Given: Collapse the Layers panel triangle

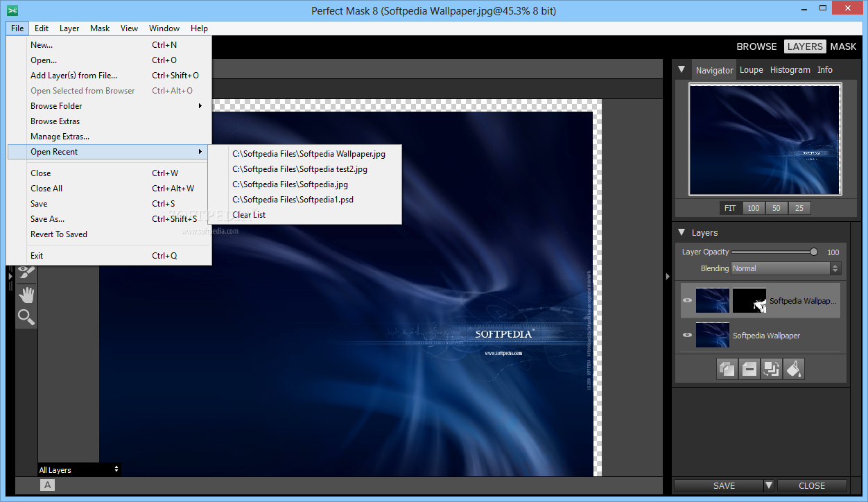Looking at the screenshot, I should click(x=682, y=232).
